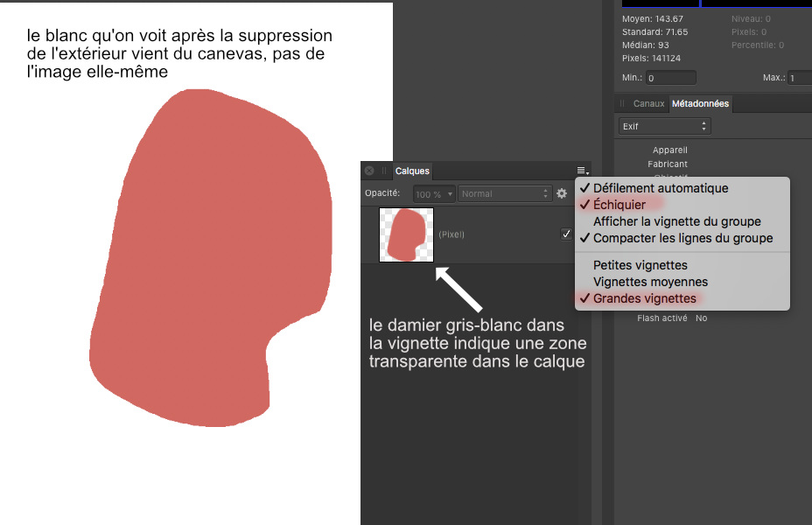Select the Calques tab
Viewport: 812px width, 525px height.
click(x=412, y=171)
